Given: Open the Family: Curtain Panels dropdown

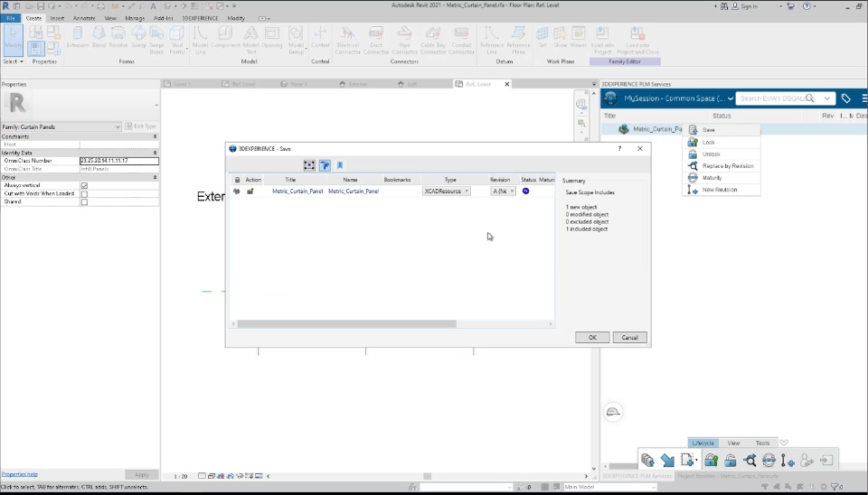Looking at the screenshot, I should click(61, 126).
